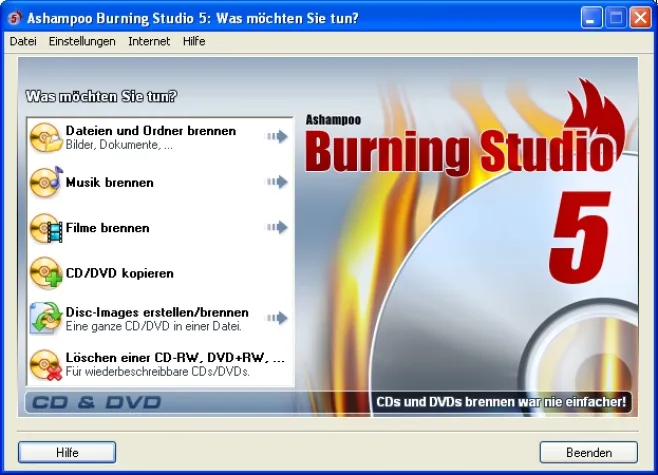The width and height of the screenshot is (658, 475).
Task: Expand the arrow next to Musik brennen
Action: pos(277,182)
